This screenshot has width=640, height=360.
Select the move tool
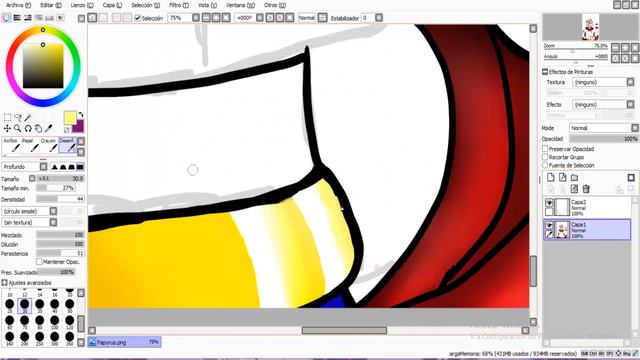[x=7, y=128]
